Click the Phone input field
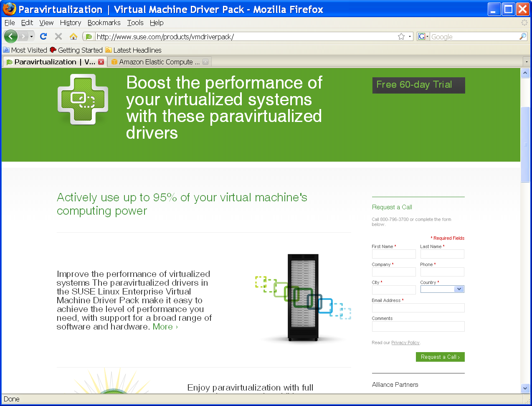532x406 pixels. click(x=442, y=272)
